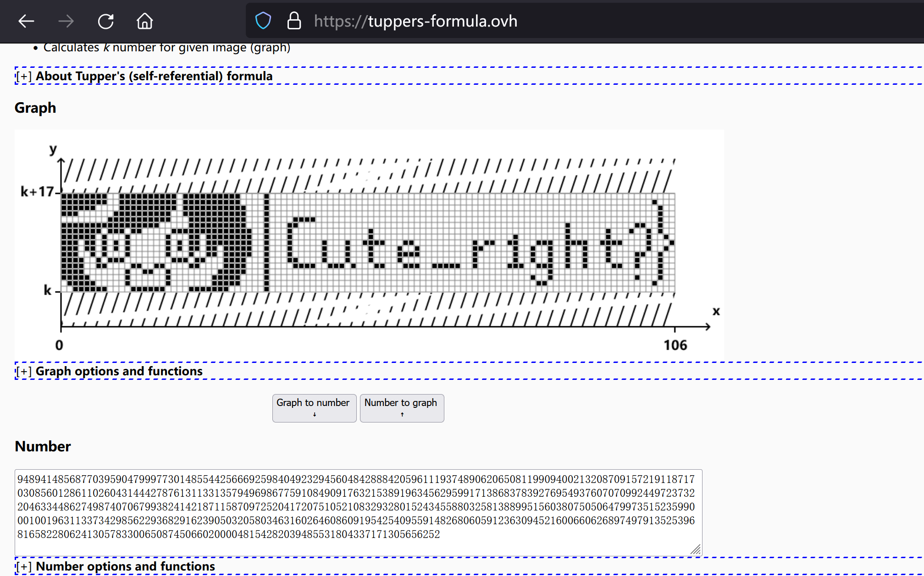Click the browser forward arrow
Screen dimensions: 924x576
tap(66, 21)
